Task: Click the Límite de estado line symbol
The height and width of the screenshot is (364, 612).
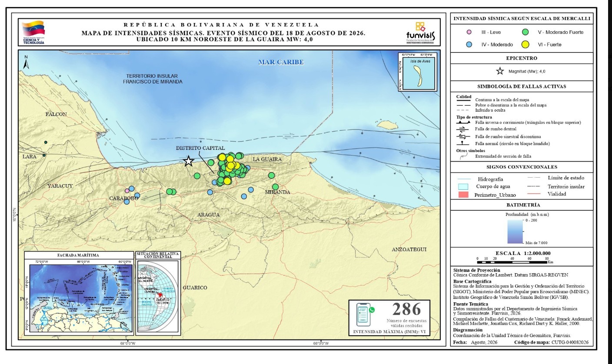Action: (534, 178)
